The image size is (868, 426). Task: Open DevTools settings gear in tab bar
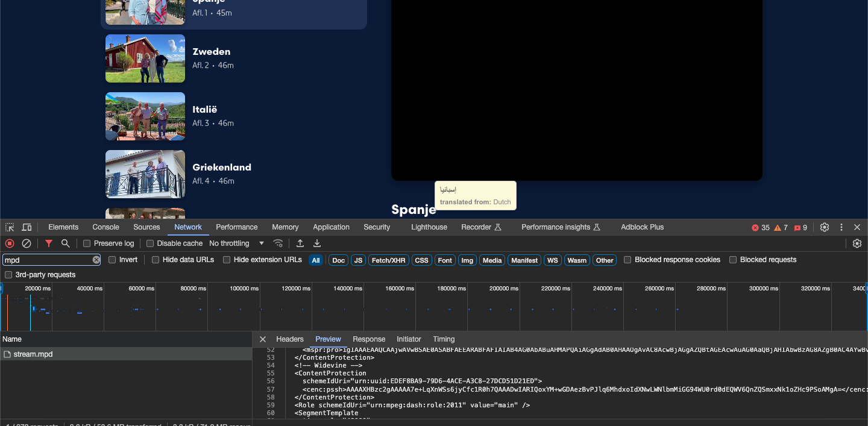pyautogui.click(x=825, y=227)
